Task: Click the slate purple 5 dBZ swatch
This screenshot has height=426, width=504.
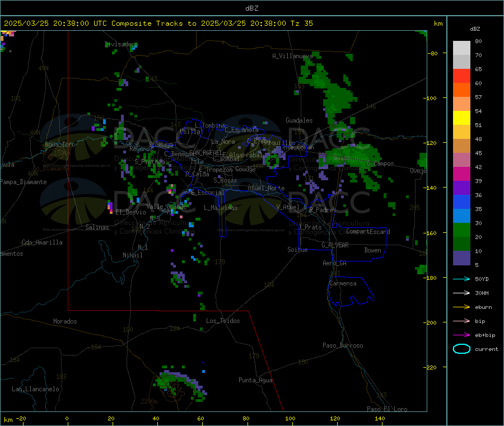Action: (x=461, y=258)
